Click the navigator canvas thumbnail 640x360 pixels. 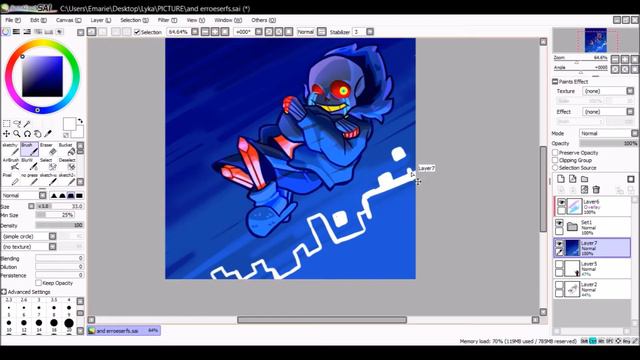coord(595,40)
